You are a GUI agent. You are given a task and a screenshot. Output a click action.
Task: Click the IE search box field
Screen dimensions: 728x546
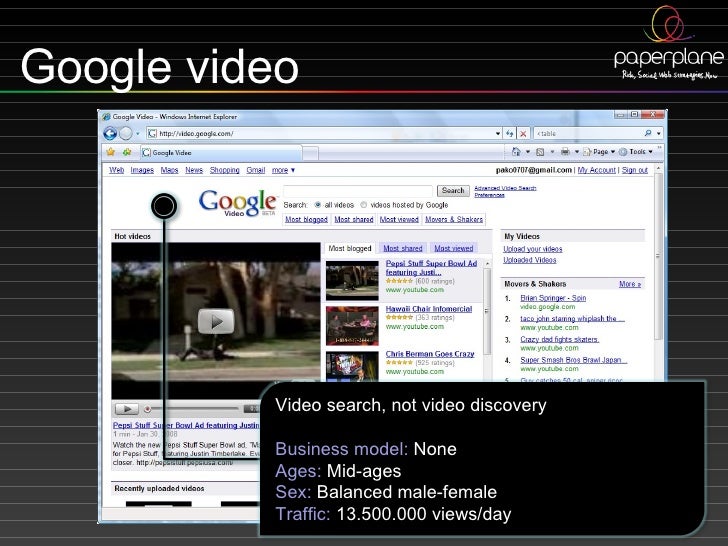[589, 134]
